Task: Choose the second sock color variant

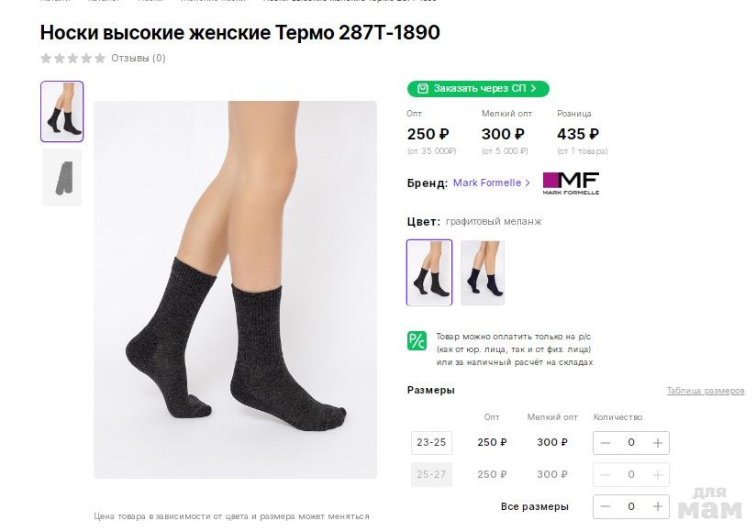Action: pos(483,272)
